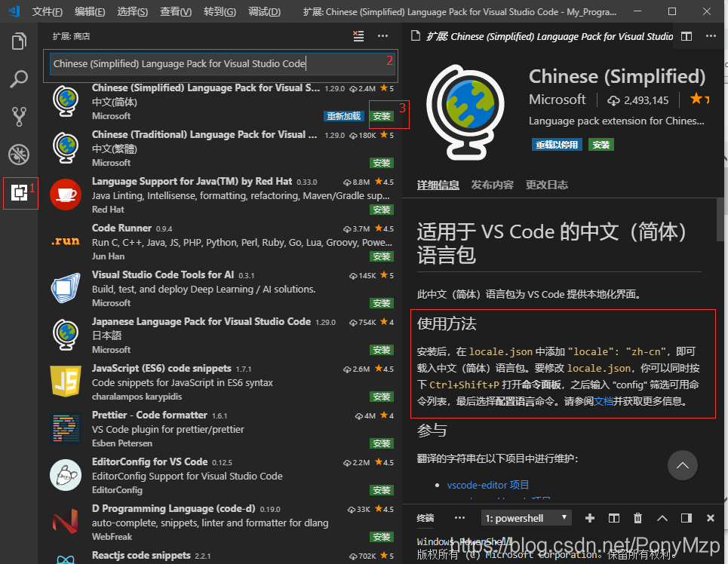Add a new terminal
Screen dimensions: 728x564
pos(590,518)
